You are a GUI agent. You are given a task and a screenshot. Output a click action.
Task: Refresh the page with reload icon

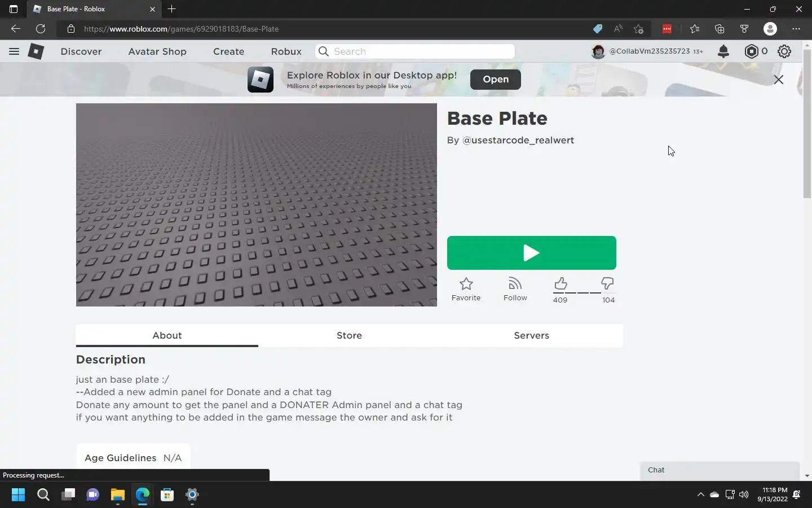click(41, 29)
